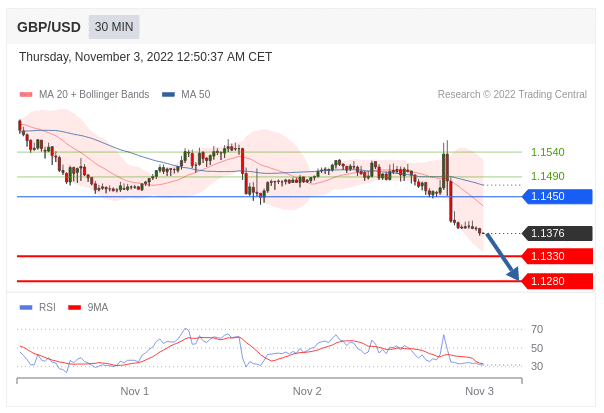This screenshot has width=604, height=413.
Task: Click the RSI 30 axis label
Action: [537, 366]
